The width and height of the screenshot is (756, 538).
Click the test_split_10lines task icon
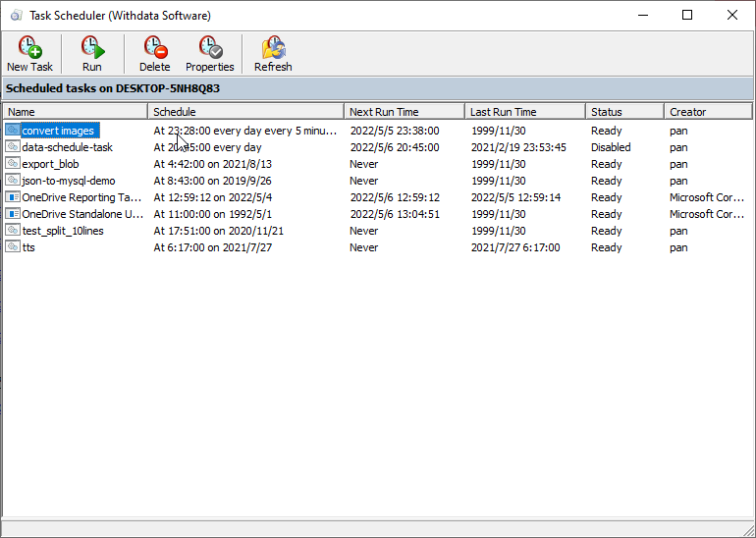point(13,231)
